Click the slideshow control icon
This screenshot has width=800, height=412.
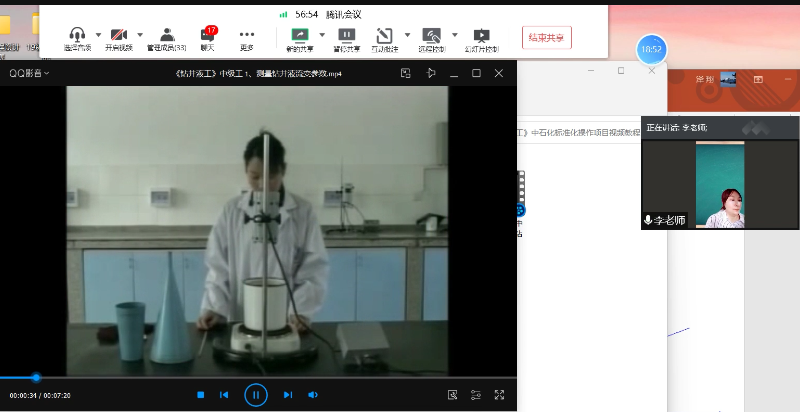[x=482, y=35]
